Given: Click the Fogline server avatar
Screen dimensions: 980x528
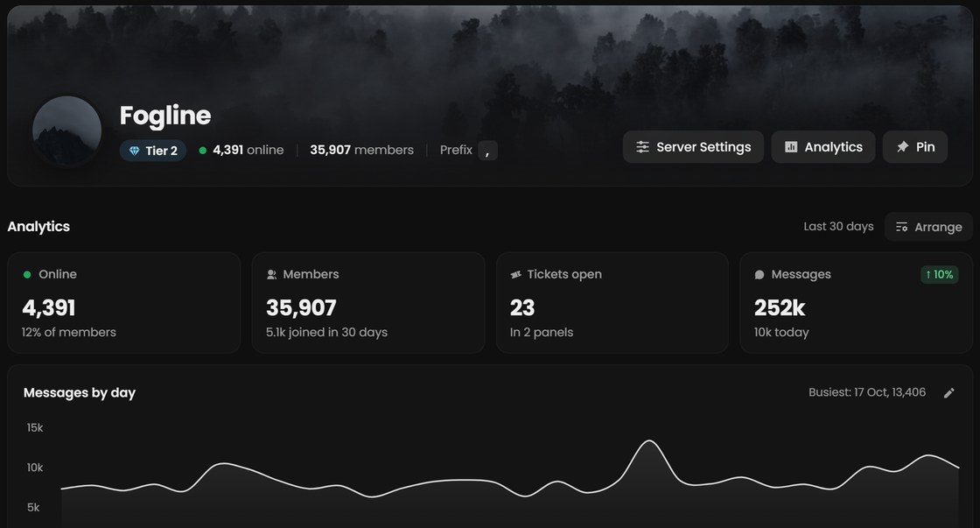Looking at the screenshot, I should pyautogui.click(x=66, y=130).
